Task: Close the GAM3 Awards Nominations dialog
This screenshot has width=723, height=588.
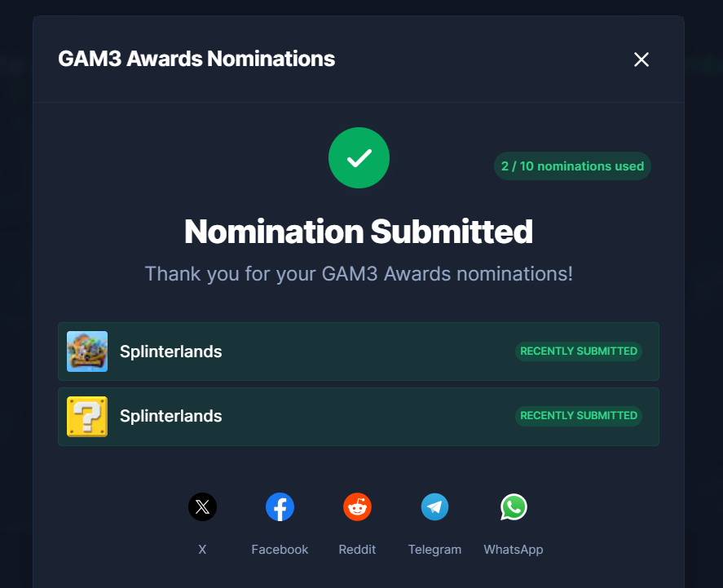Action: 641,60
